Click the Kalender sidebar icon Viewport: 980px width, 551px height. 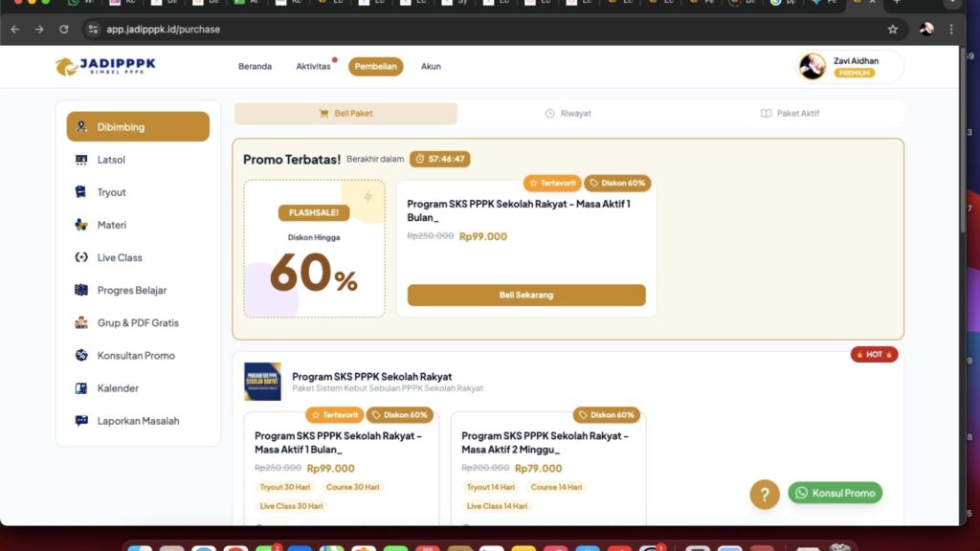(x=81, y=388)
